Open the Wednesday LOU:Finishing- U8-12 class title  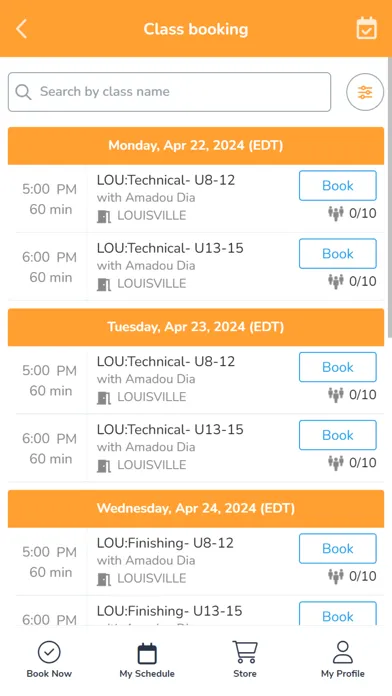pyautogui.click(x=165, y=543)
